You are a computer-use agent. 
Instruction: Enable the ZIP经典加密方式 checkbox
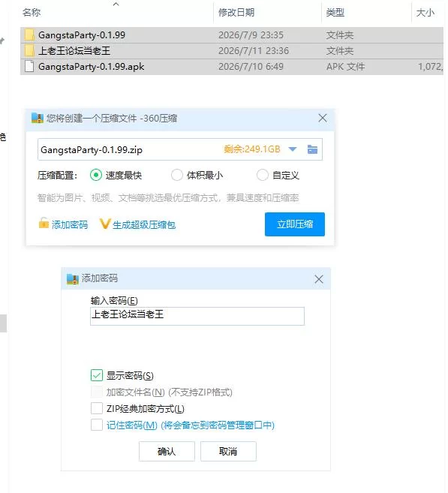tap(97, 408)
